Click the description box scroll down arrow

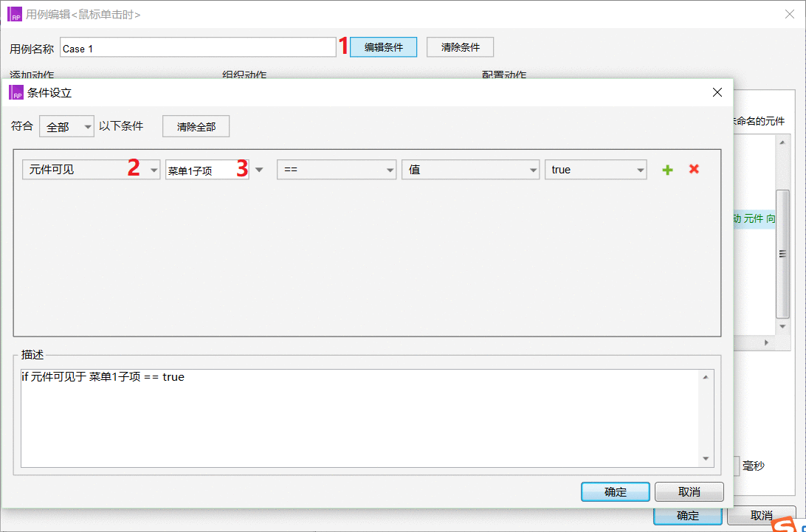point(706,459)
